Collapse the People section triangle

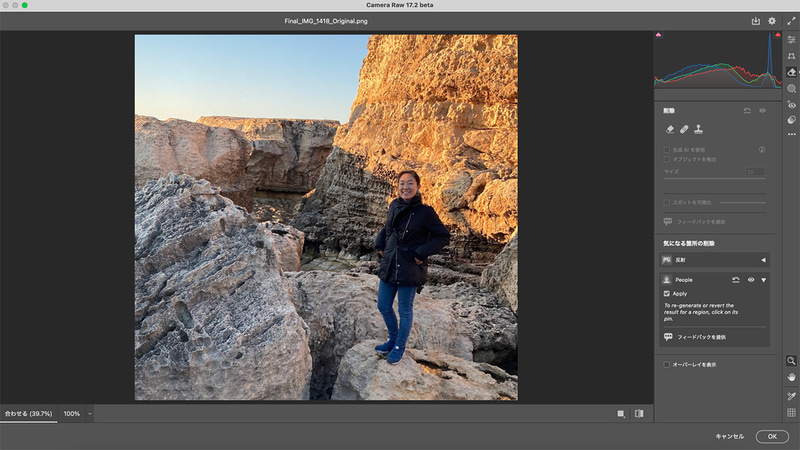click(x=763, y=280)
